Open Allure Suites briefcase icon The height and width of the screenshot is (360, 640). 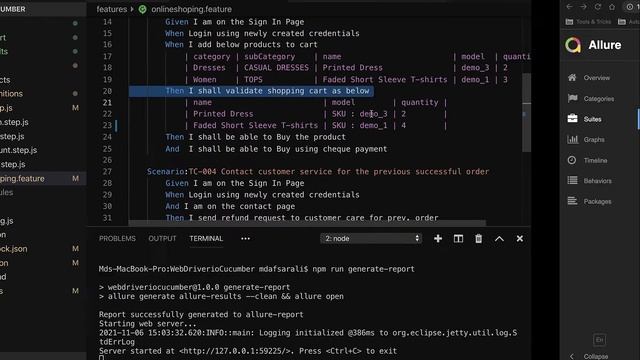tap(572, 119)
